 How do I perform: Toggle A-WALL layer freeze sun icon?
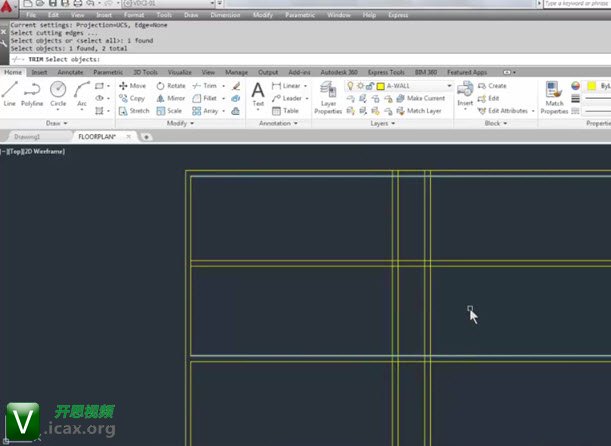tap(360, 86)
